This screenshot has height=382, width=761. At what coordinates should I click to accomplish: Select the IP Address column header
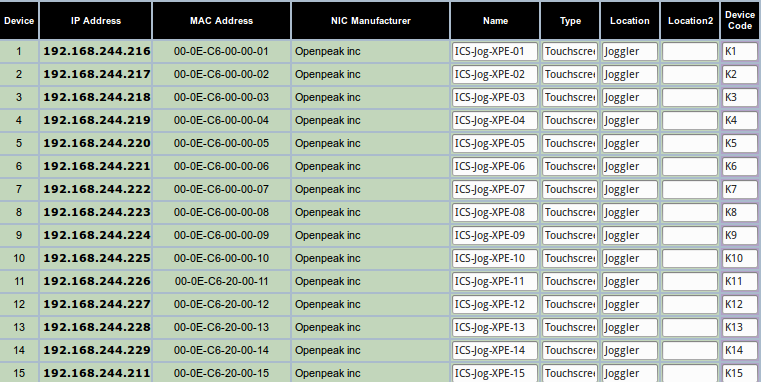point(96,21)
